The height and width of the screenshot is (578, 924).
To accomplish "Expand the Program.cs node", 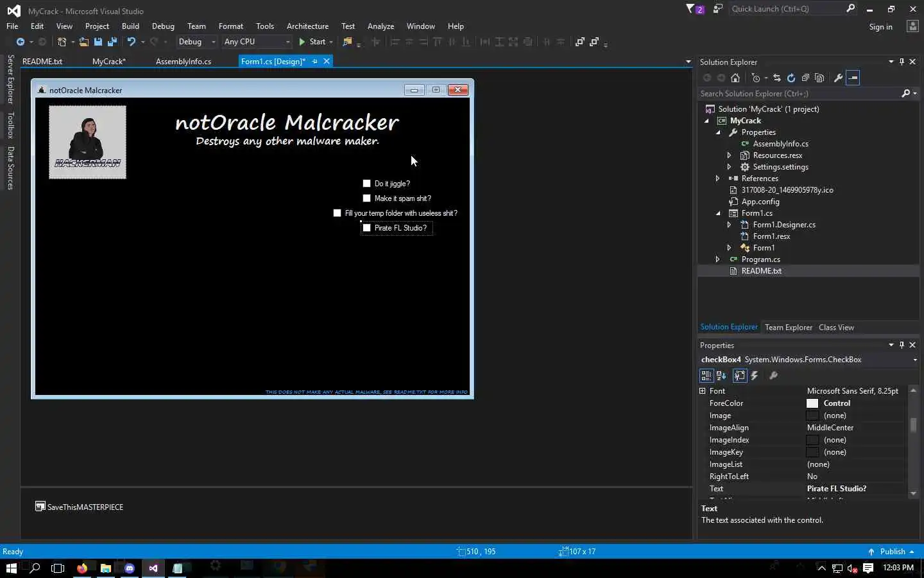I will click(718, 259).
